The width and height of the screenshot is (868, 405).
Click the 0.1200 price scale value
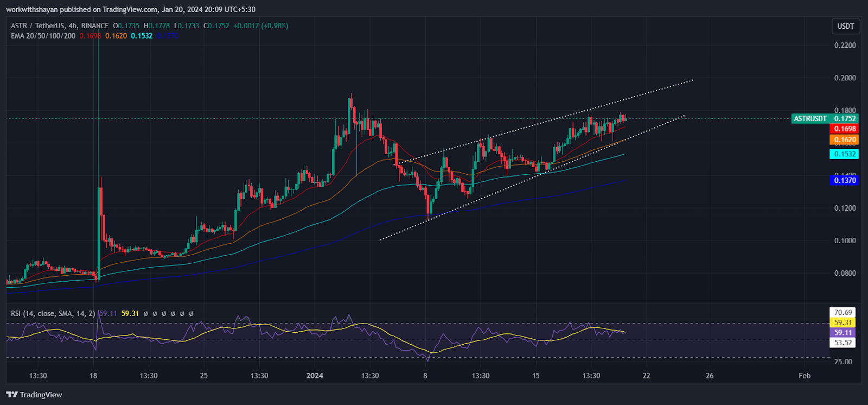pyautogui.click(x=845, y=208)
